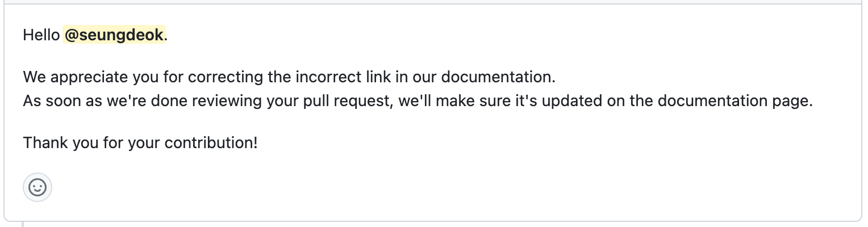Viewport: 868px width, 227px height.
Task: Click the "Thank you for your contribution!" line
Action: coord(140,142)
